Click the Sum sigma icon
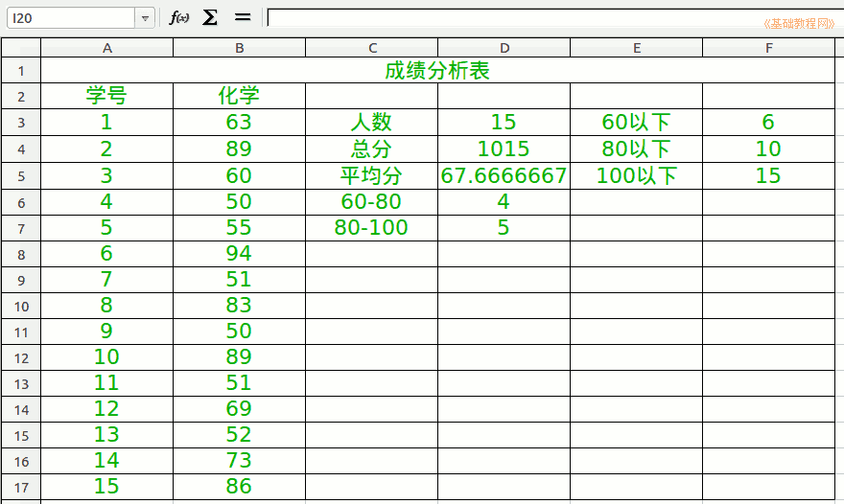The width and height of the screenshot is (844, 504). pos(210,18)
